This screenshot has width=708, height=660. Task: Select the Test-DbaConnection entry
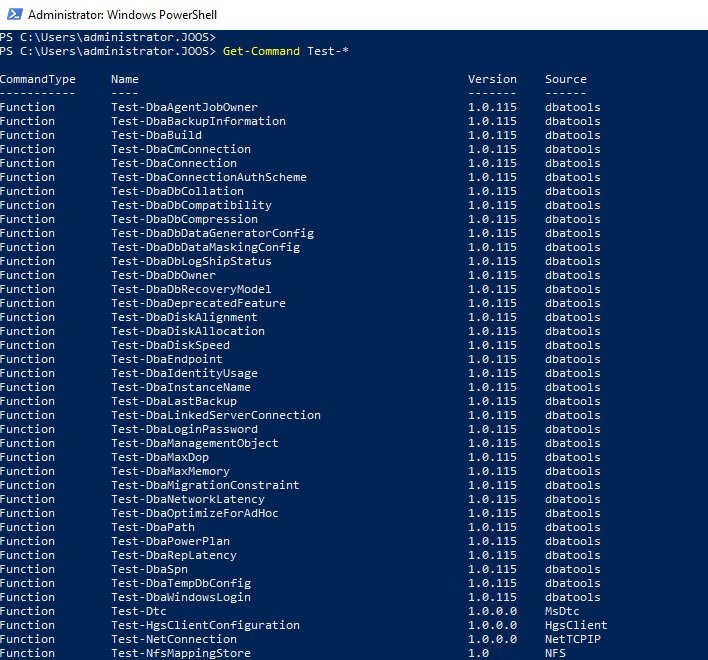(174, 163)
